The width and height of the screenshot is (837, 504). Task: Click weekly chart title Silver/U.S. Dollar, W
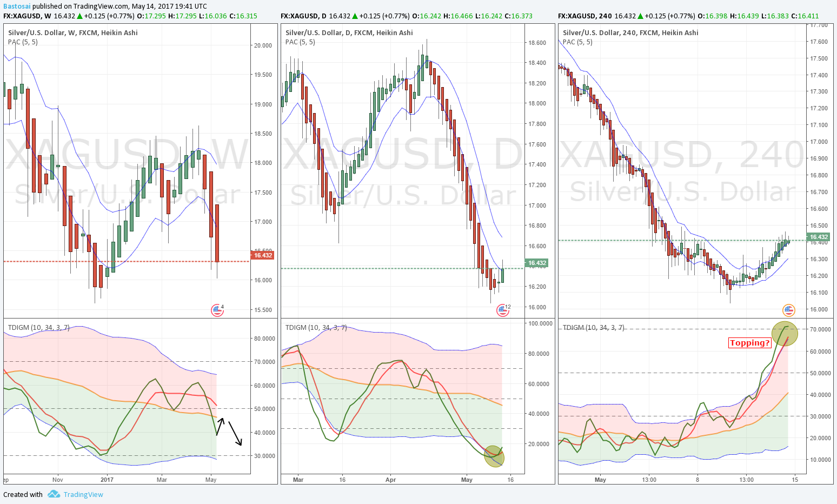coord(73,32)
